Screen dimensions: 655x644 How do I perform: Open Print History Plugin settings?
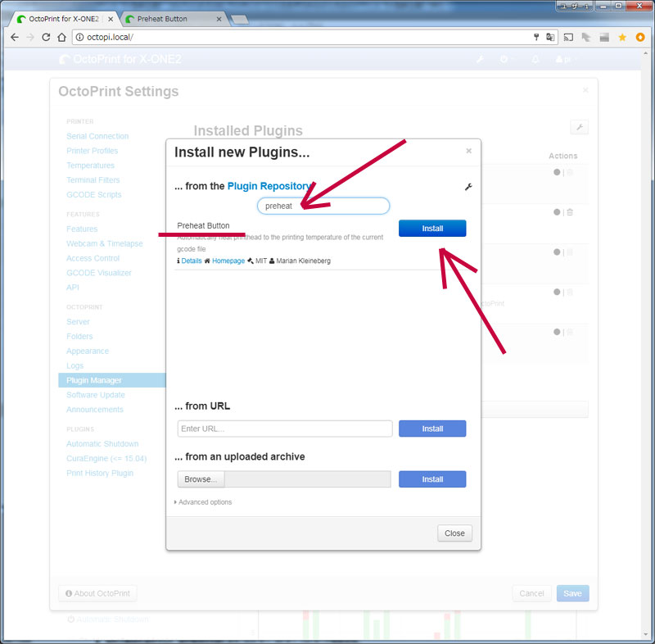click(100, 473)
